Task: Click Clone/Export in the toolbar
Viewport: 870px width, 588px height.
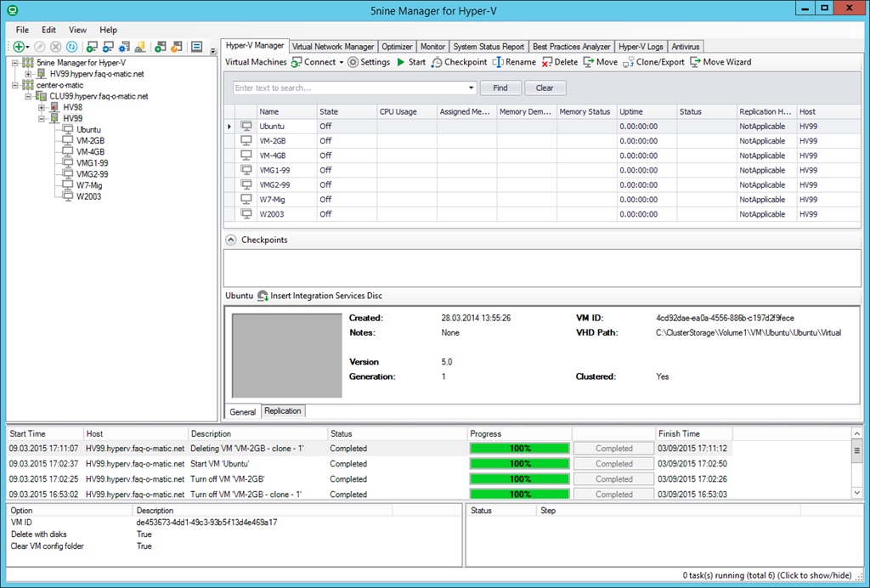Action: [653, 62]
